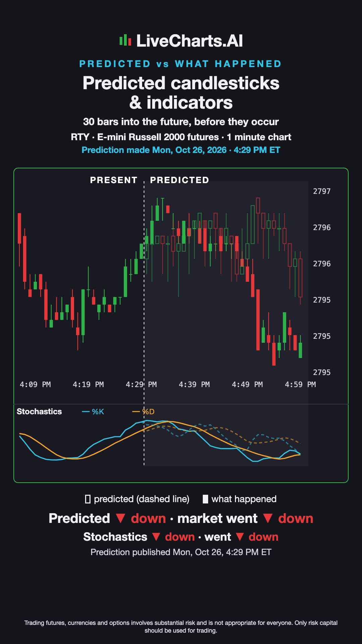Click the PREDICTED label above the chart
The image size is (362, 644).
pos(180,180)
